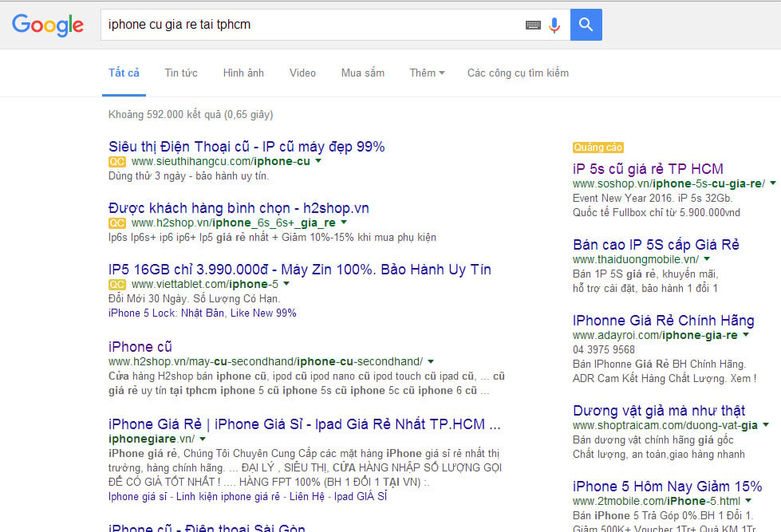Click QC badge beside sieuthihangcu.com
Viewport: 781px width, 532px height.
coord(117,161)
